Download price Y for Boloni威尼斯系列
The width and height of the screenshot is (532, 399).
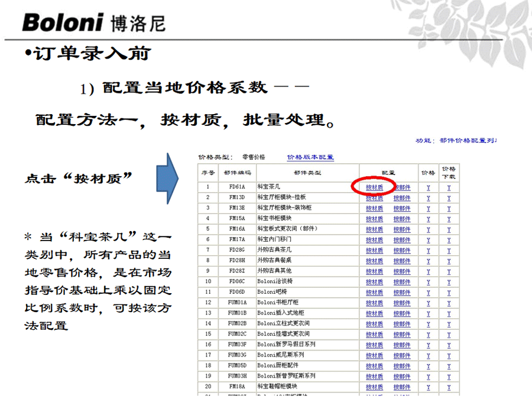coord(449,355)
